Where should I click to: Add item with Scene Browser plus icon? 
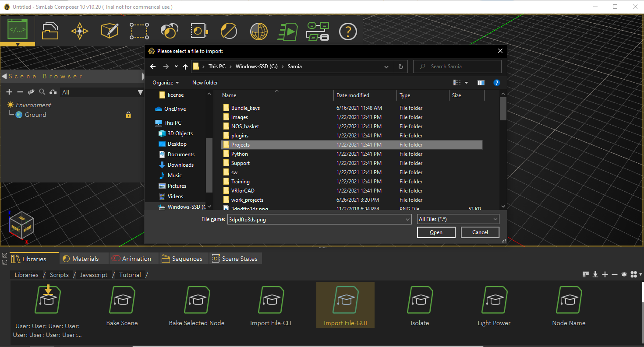(x=9, y=92)
